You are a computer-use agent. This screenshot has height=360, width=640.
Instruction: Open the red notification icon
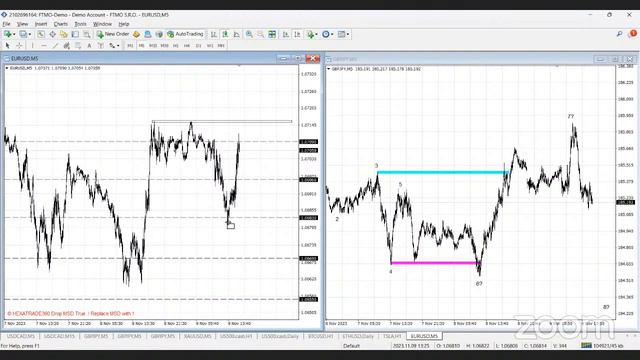pyautogui.click(x=633, y=34)
